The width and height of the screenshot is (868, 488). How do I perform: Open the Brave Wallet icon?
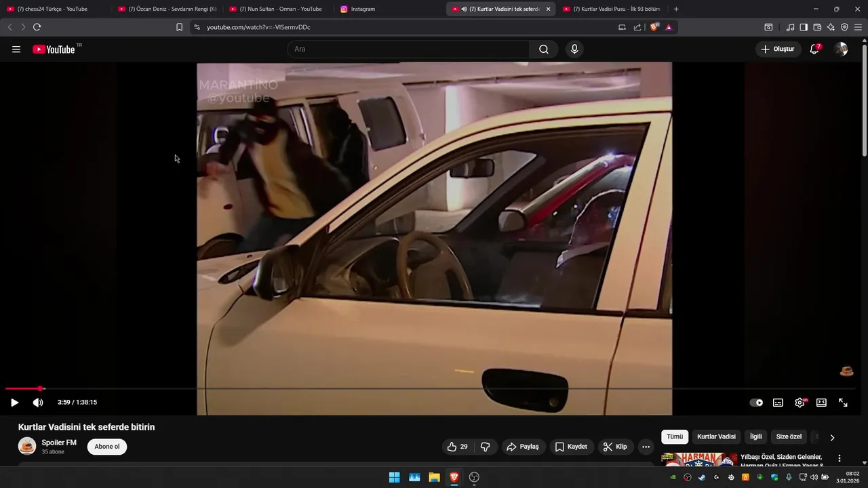tap(817, 27)
